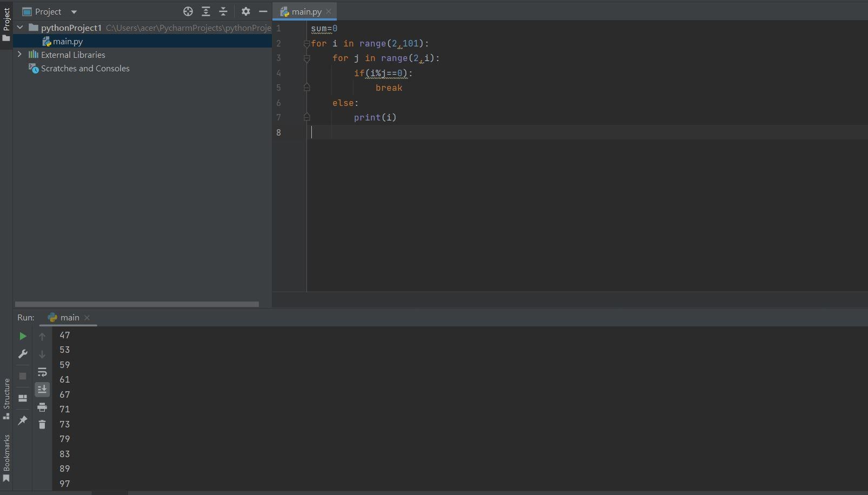Expand the External Libraries node

20,55
